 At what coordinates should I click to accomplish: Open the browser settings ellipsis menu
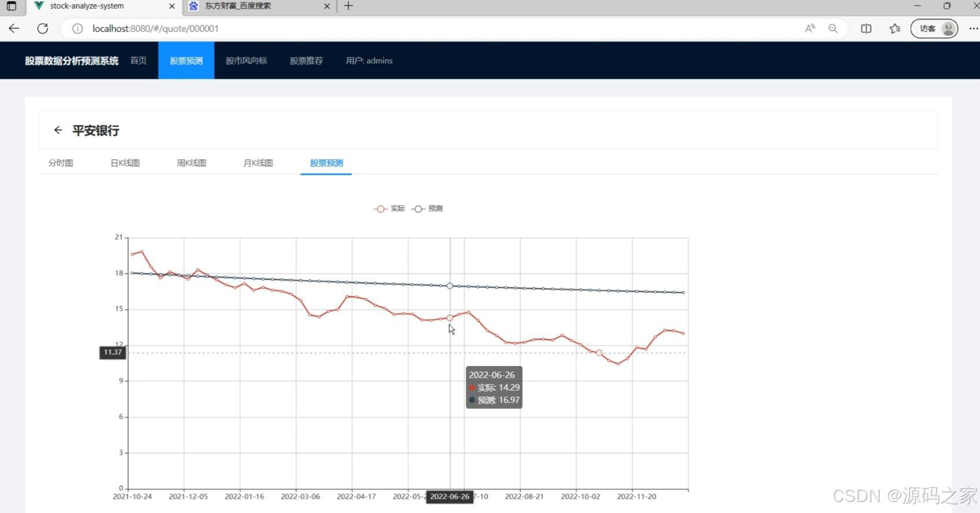973,28
